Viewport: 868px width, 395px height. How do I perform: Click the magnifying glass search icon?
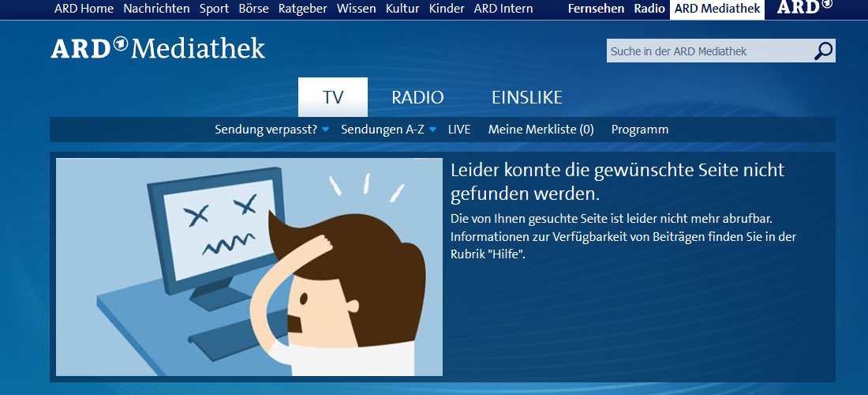(823, 51)
